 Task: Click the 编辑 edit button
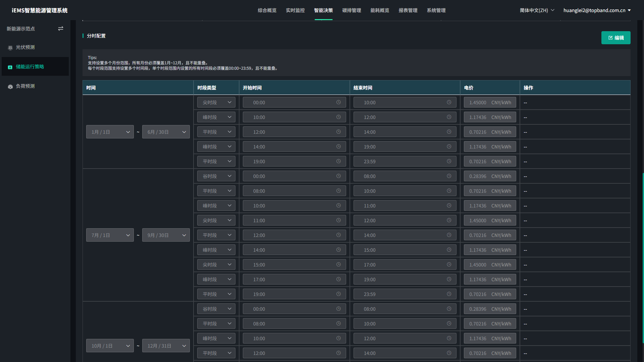(x=616, y=38)
